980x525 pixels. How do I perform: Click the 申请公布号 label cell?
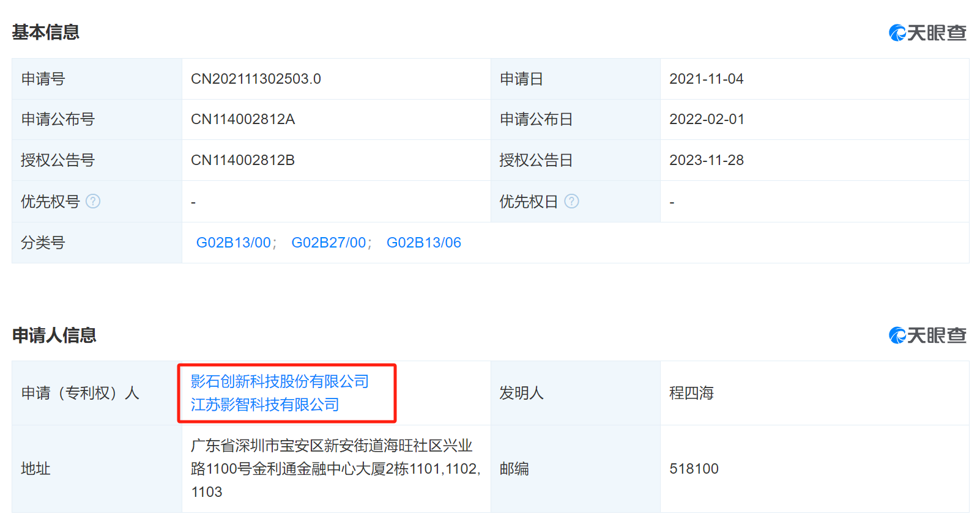(x=97, y=119)
